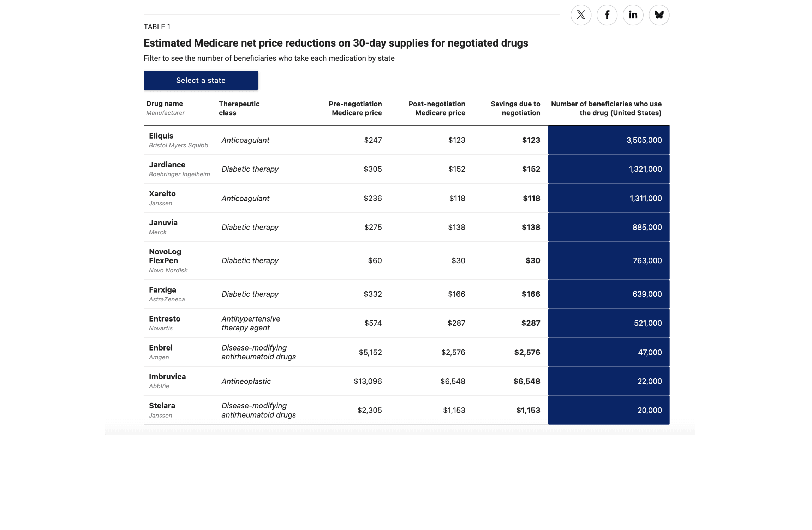Click the Number of beneficiaries column header
This screenshot has height=530, width=812.
coord(606,108)
